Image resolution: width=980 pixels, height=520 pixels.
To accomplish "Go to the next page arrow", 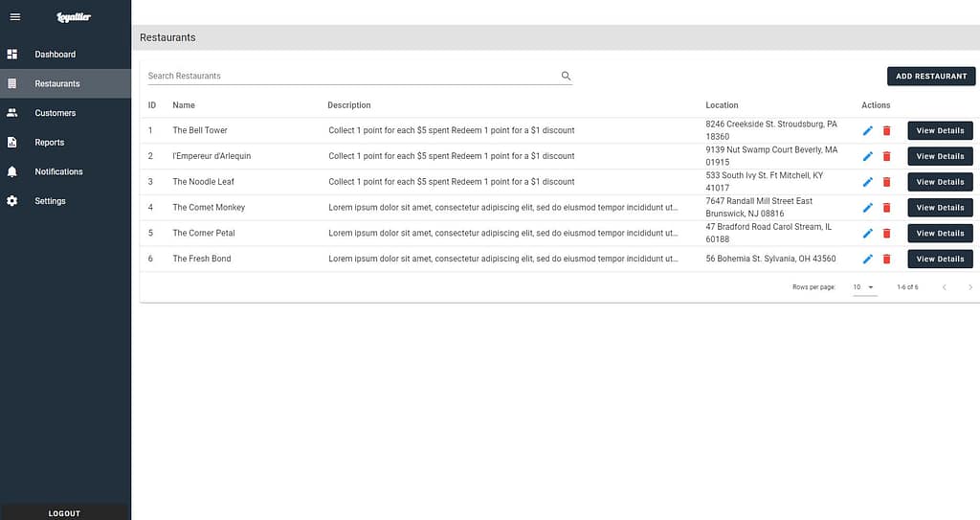I will pos(970,287).
